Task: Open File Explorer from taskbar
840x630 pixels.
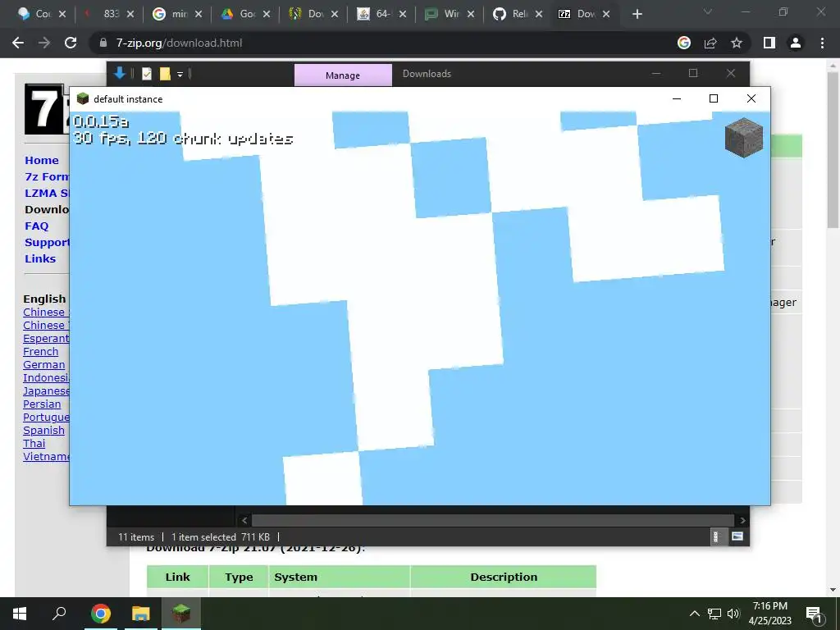Action: tap(141, 614)
